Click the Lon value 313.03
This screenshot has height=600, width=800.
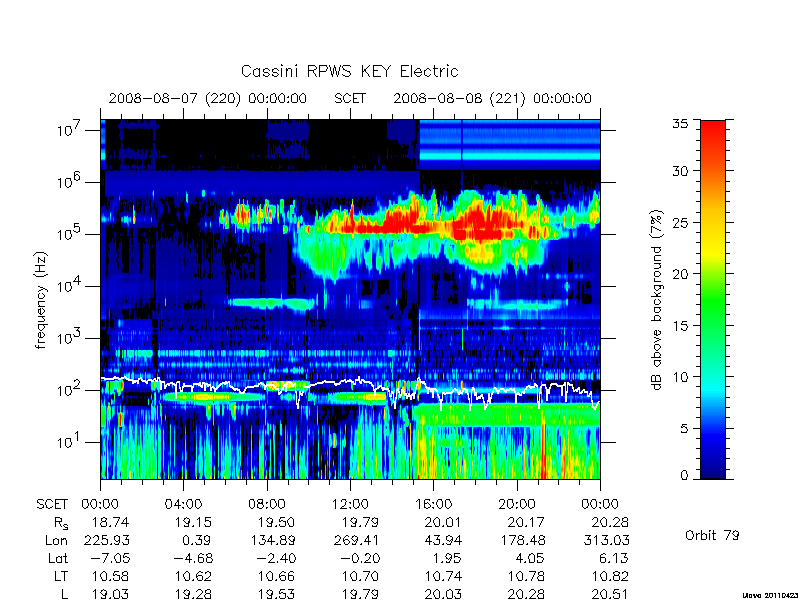(606, 540)
